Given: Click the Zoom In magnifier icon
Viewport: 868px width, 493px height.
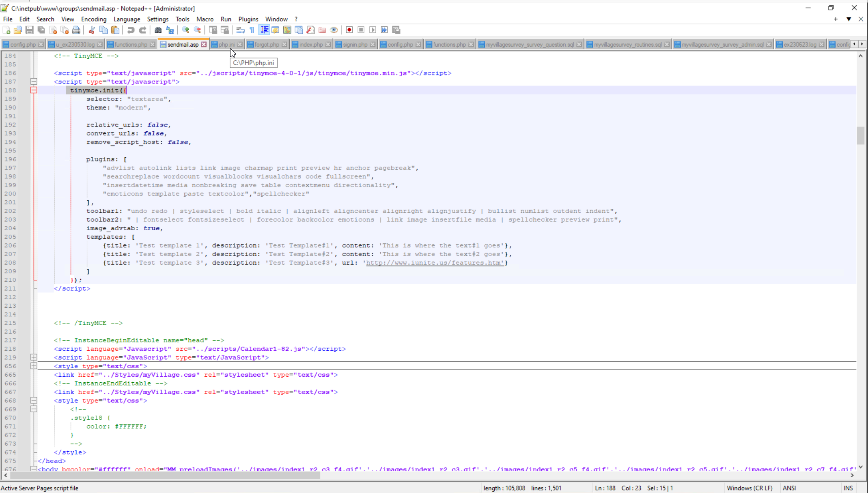Looking at the screenshot, I should 185,30.
